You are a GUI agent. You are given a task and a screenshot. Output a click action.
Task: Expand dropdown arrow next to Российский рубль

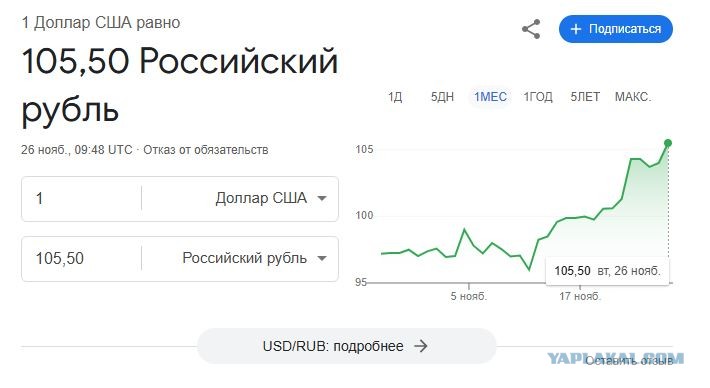point(322,259)
